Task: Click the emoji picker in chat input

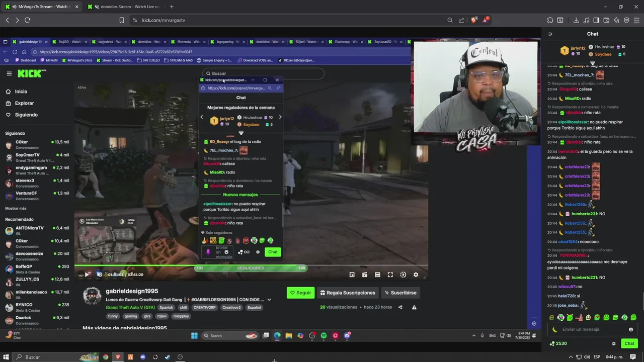Action: [x=631, y=329]
